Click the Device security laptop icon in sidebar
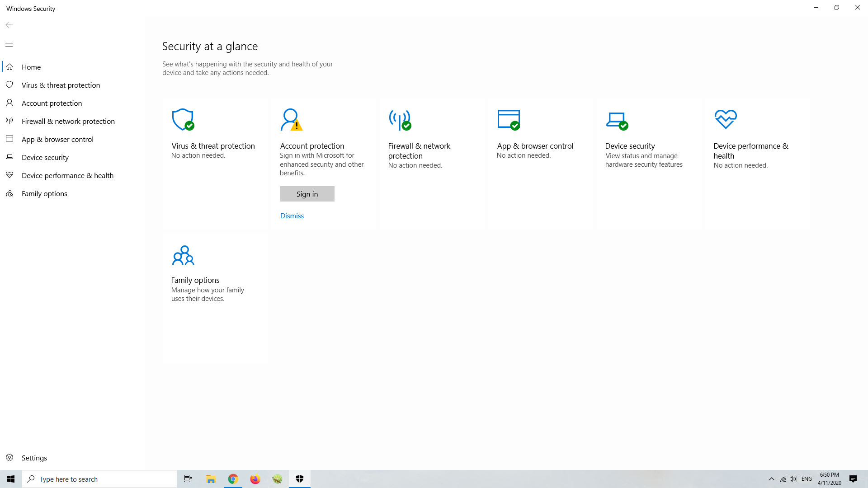Screen dimensions: 868x488 point(9,157)
